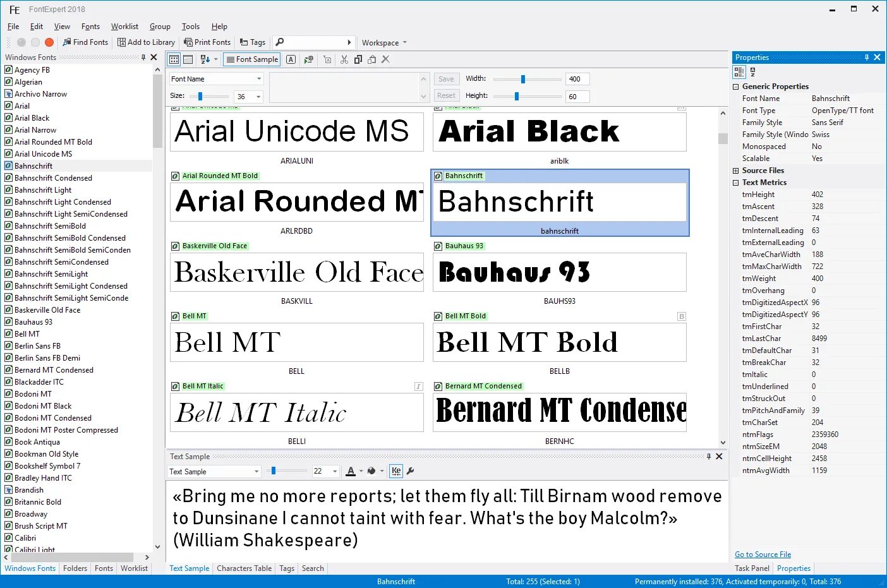This screenshot has height=588, width=887.
Task: Click Find Fonts in the toolbar
Action: pyautogui.click(x=85, y=42)
